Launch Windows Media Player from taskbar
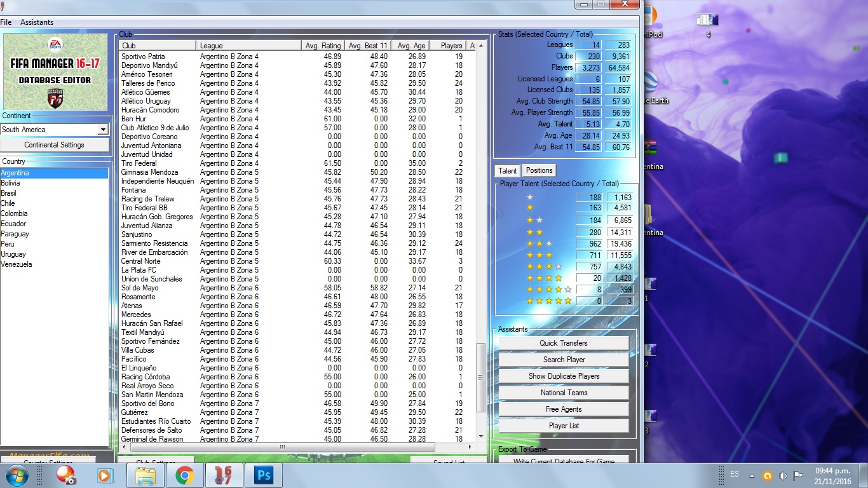Screen dimensions: 868x488 point(105,475)
